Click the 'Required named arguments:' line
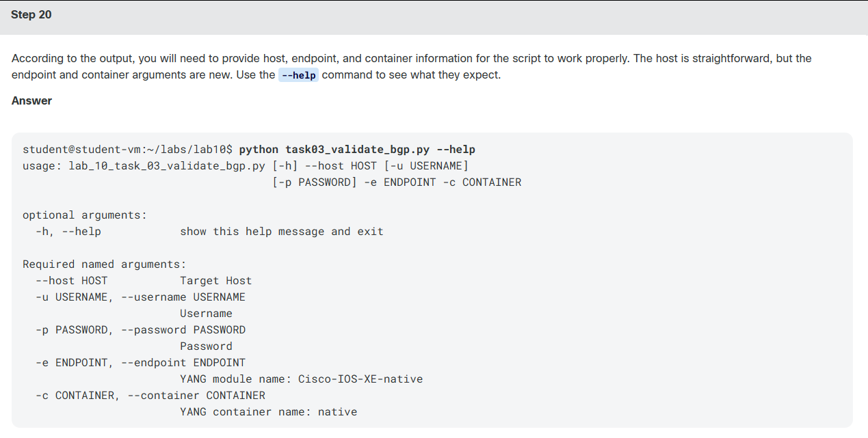 [x=105, y=264]
